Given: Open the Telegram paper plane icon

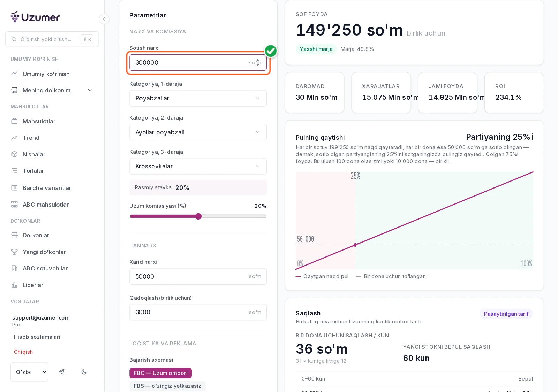Looking at the screenshot, I should [61, 372].
